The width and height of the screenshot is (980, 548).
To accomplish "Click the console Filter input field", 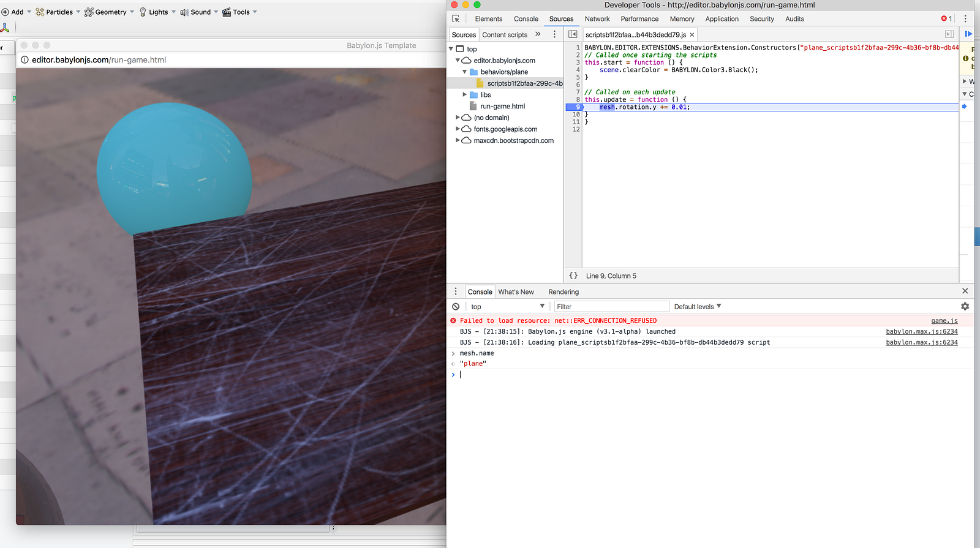I will coord(610,307).
